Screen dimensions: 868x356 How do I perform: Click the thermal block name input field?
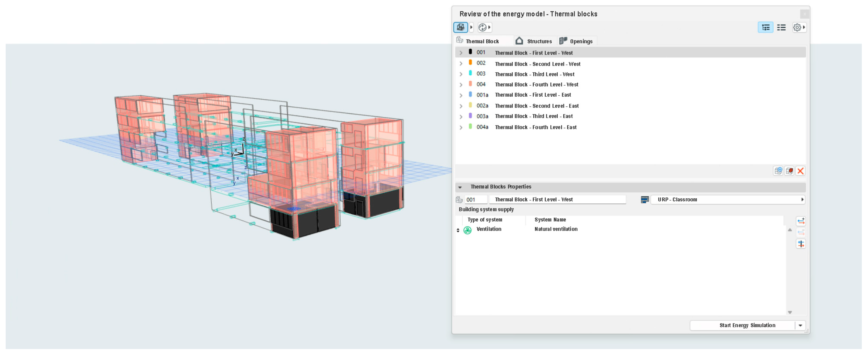557,200
